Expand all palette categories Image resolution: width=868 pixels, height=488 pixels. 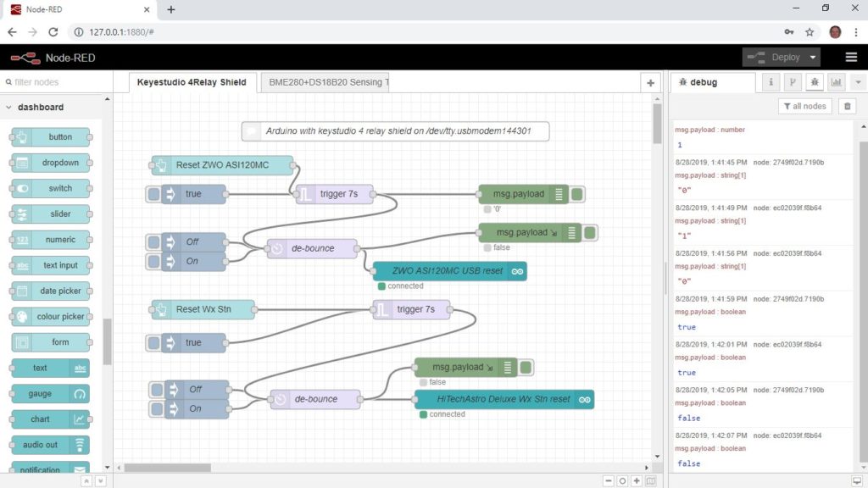click(100, 481)
